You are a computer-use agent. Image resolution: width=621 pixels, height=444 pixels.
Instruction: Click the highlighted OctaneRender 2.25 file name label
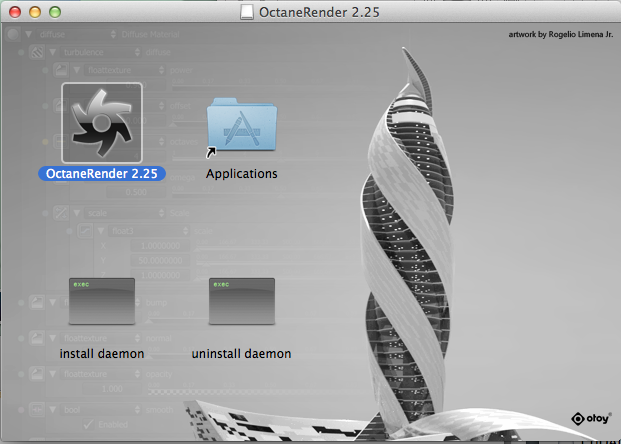pos(102,173)
